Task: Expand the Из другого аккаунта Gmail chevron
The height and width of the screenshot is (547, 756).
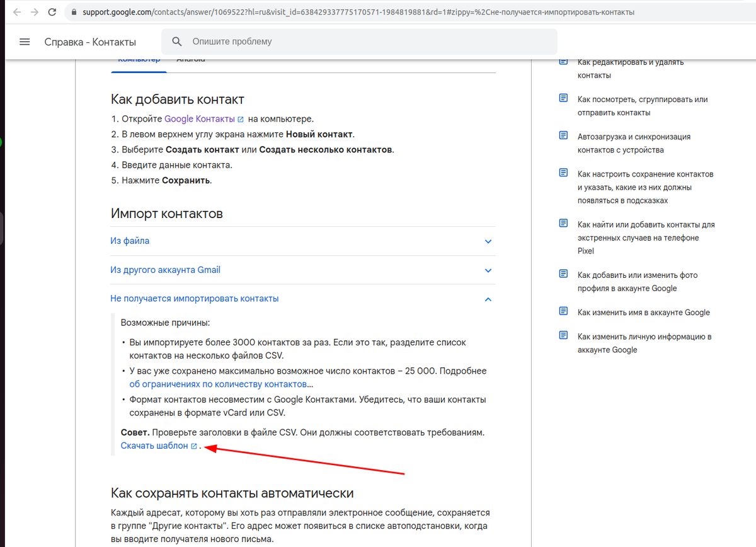Action: pos(488,270)
